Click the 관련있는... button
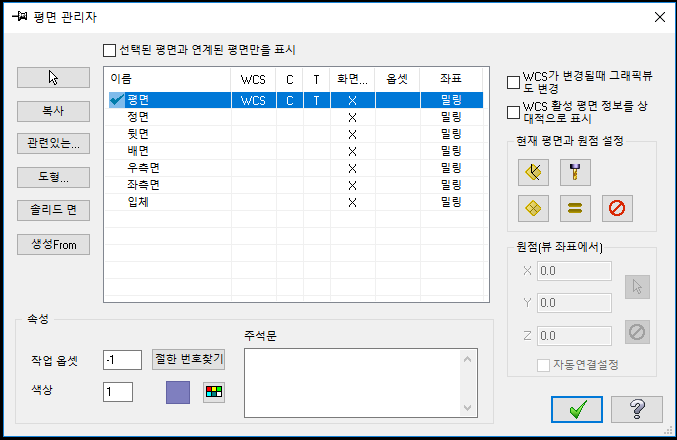This screenshot has height=440, width=677. point(54,143)
